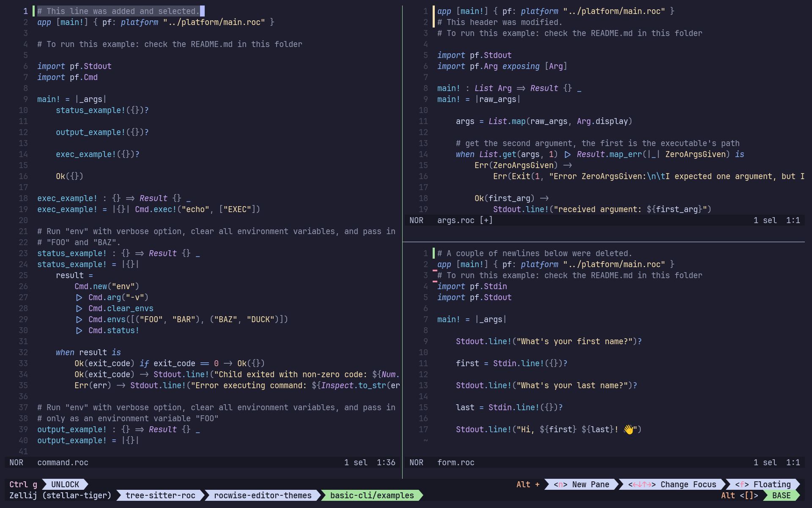812x508 pixels.
Task: Click the List.map(raw_args, Arg.display) line
Action: (544, 121)
